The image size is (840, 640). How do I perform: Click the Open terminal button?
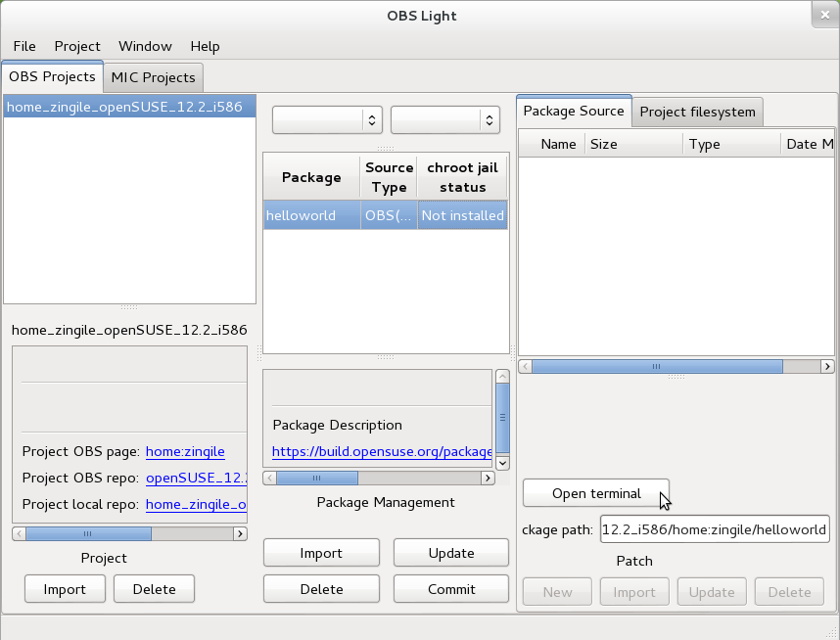click(x=595, y=492)
